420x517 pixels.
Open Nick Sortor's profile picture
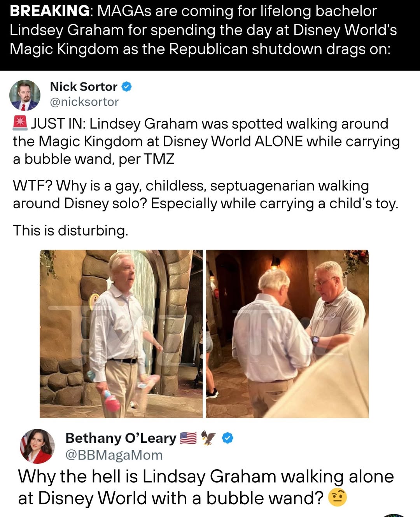tap(25, 95)
